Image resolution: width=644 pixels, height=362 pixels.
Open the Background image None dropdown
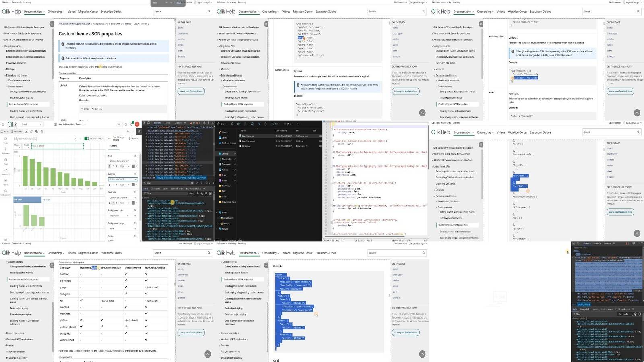pyautogui.click(x=123, y=228)
